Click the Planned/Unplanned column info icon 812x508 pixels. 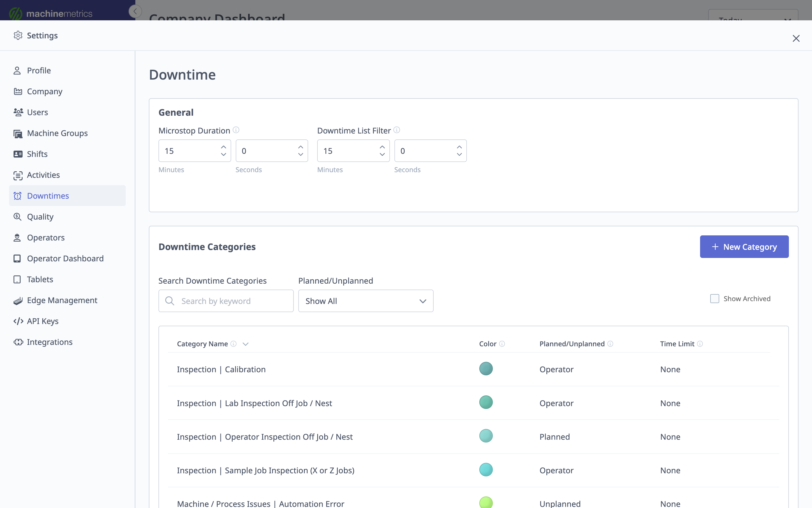tap(610, 344)
